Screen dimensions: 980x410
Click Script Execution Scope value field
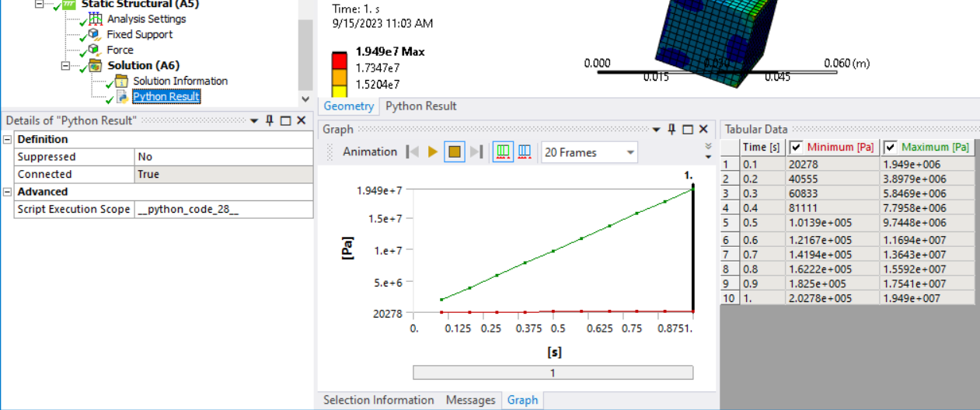(224, 210)
